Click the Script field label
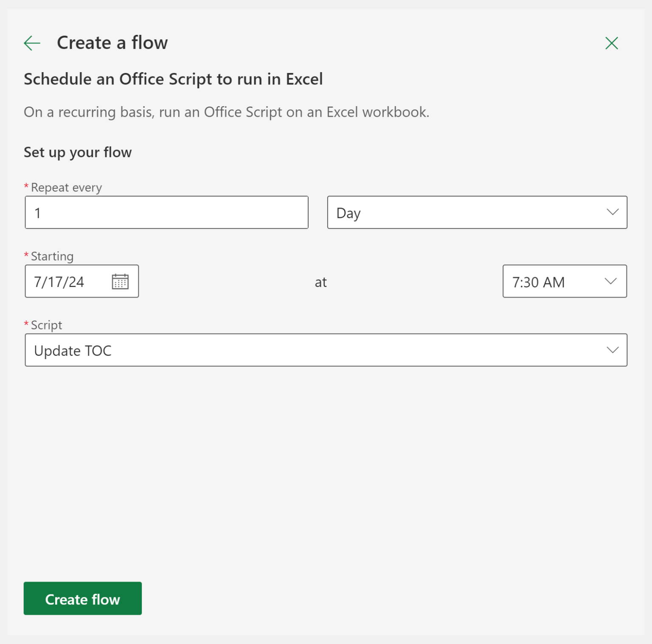 (x=46, y=325)
